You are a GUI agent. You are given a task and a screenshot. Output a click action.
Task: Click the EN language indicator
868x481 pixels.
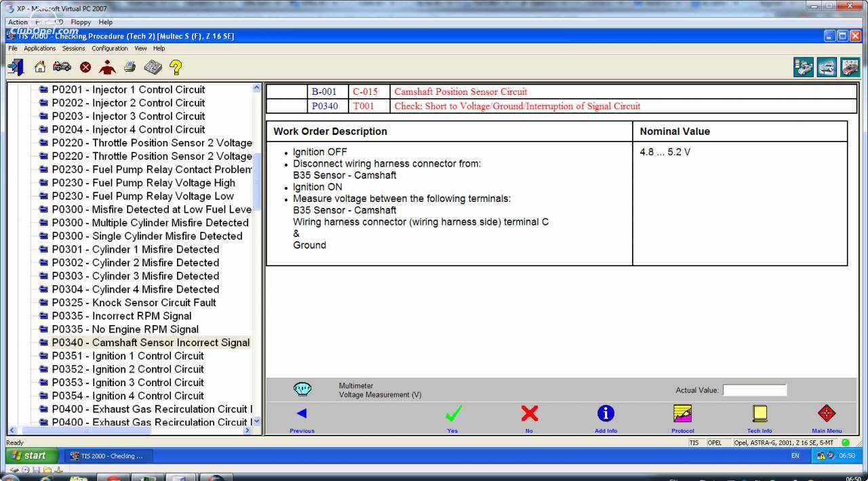click(795, 456)
